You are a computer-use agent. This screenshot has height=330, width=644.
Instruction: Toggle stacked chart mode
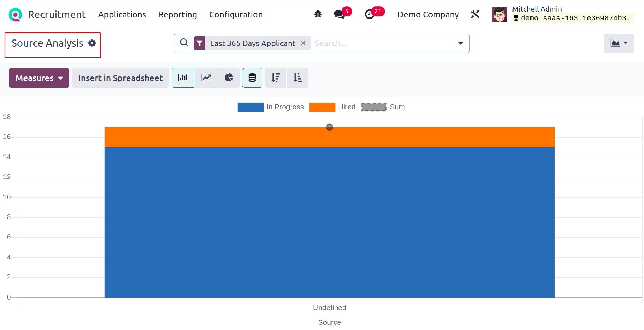click(252, 78)
